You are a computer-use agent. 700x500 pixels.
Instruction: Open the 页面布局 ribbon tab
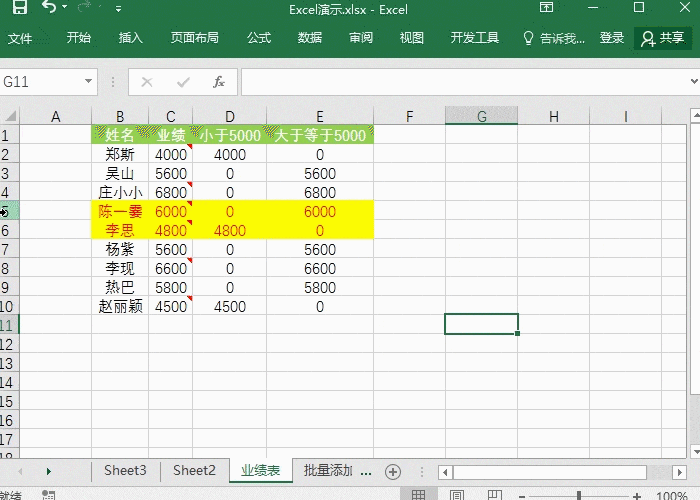click(195, 38)
